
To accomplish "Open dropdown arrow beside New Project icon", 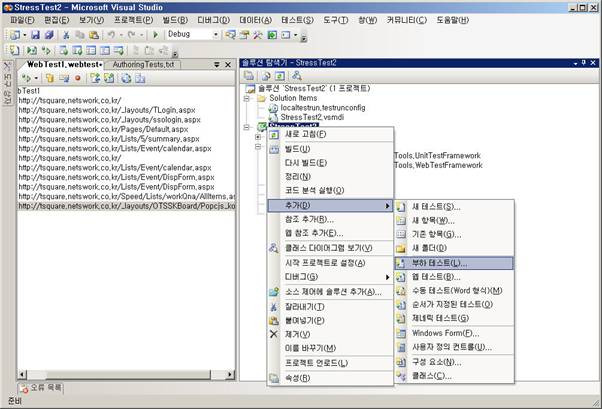I will [24, 35].
